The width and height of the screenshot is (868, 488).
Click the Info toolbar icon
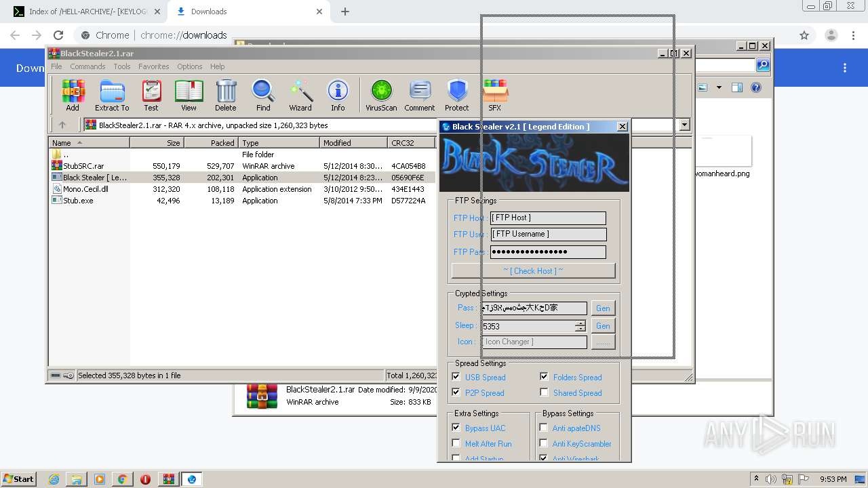(338, 95)
